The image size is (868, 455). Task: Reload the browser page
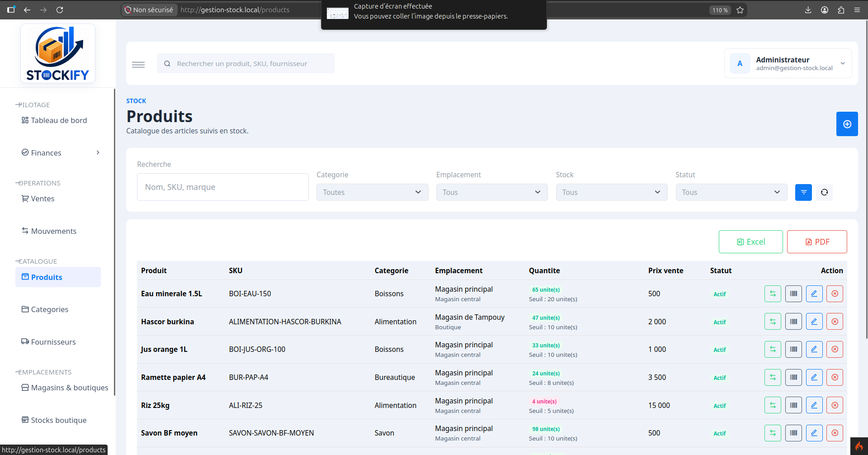point(60,10)
